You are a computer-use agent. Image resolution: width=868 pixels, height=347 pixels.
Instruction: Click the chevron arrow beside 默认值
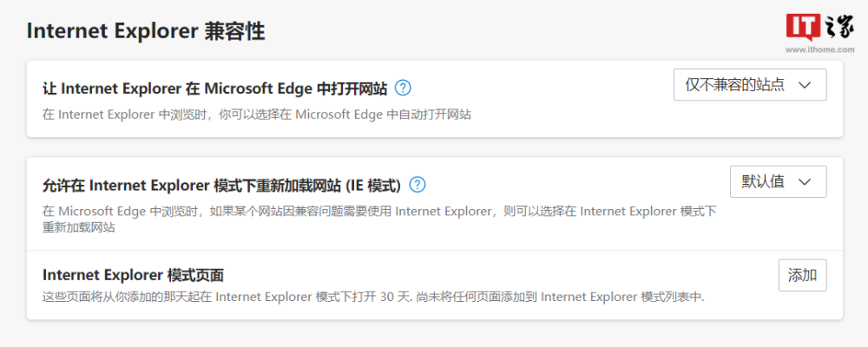804,181
